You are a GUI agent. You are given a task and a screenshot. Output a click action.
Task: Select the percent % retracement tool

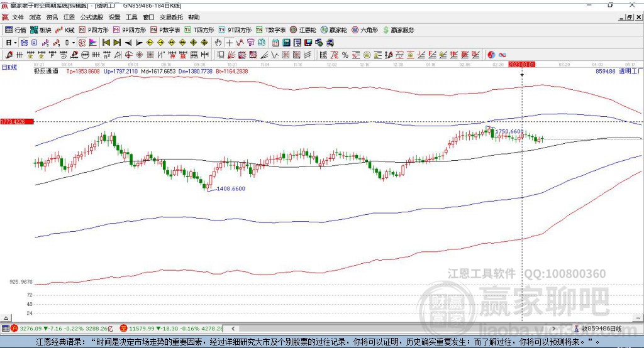click(345, 55)
